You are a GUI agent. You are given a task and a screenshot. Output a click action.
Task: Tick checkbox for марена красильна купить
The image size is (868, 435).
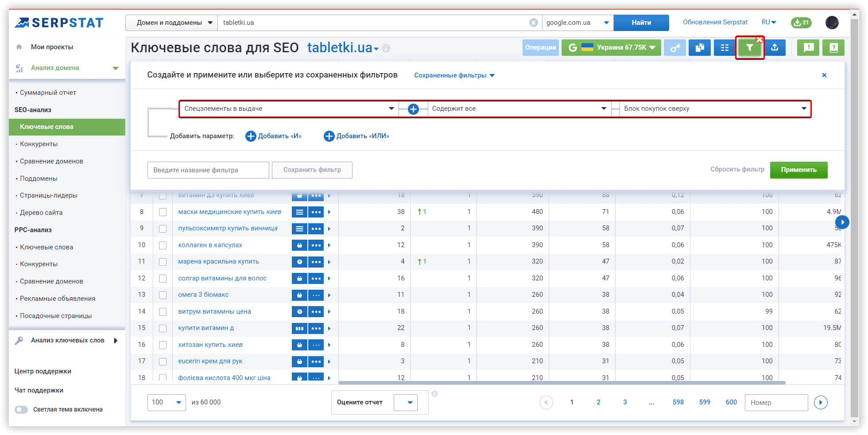click(163, 262)
